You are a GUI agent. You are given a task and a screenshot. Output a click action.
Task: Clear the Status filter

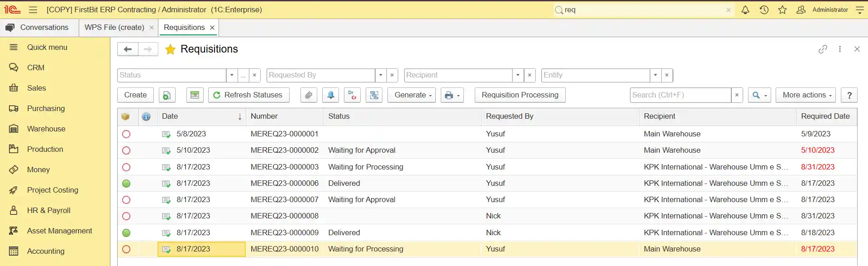(x=254, y=75)
